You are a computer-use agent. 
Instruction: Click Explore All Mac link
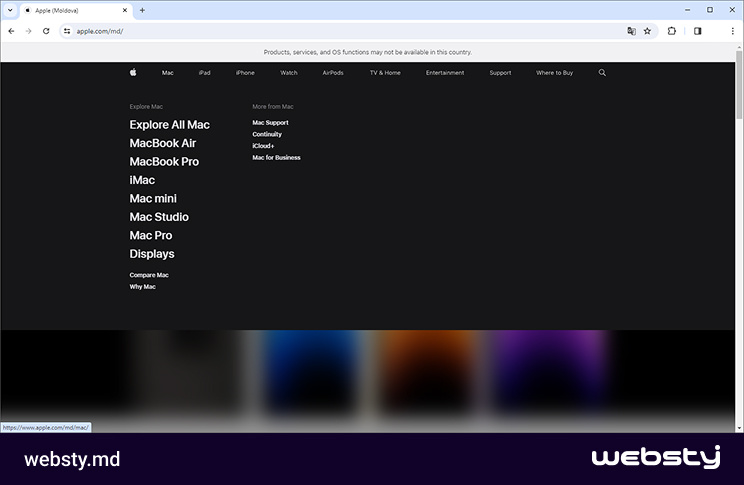pos(169,125)
